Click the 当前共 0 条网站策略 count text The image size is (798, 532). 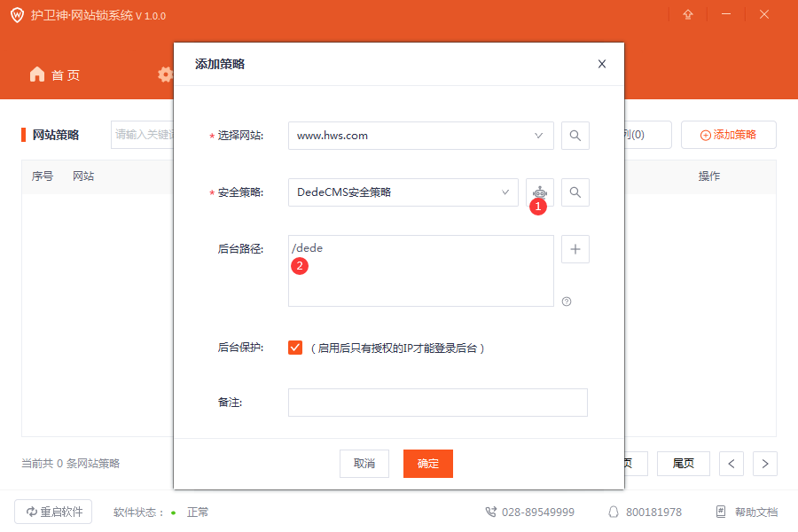coord(71,463)
